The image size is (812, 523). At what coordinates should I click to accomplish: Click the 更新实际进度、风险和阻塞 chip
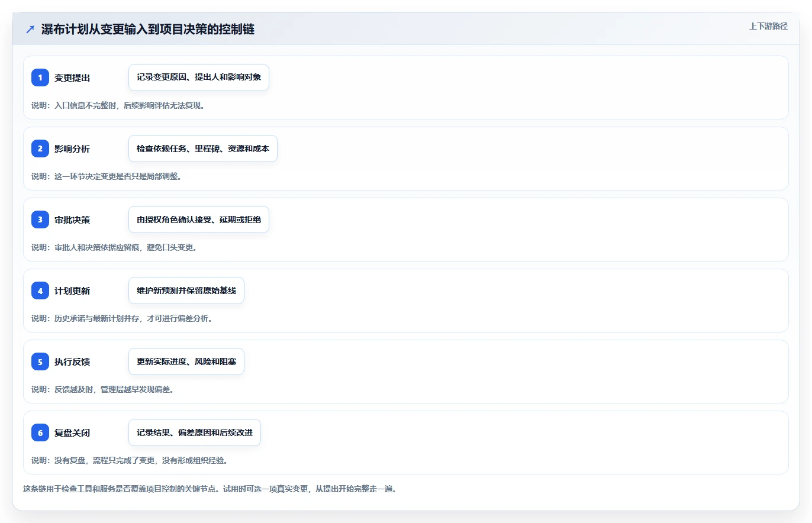pyautogui.click(x=186, y=361)
